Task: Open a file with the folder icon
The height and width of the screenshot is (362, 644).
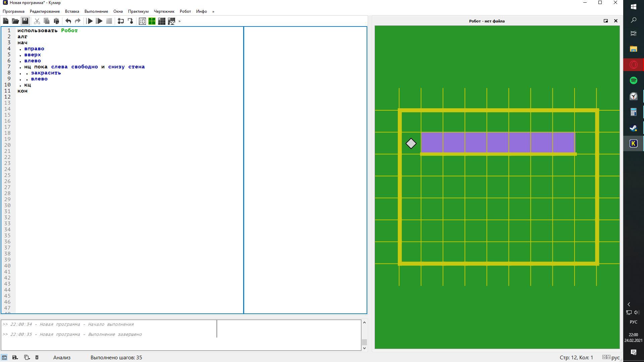Action: [15, 21]
